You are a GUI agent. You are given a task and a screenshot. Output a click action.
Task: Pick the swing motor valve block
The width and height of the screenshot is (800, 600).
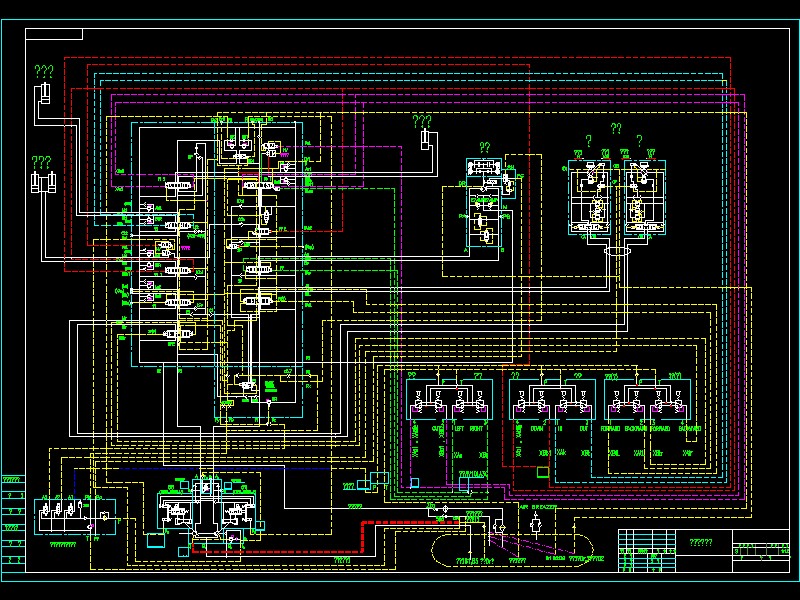(486, 203)
